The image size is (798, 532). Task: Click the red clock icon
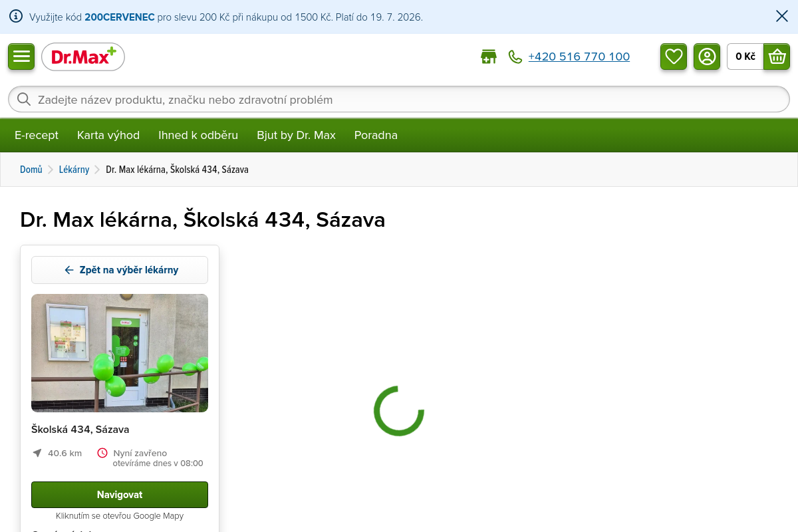(x=102, y=453)
